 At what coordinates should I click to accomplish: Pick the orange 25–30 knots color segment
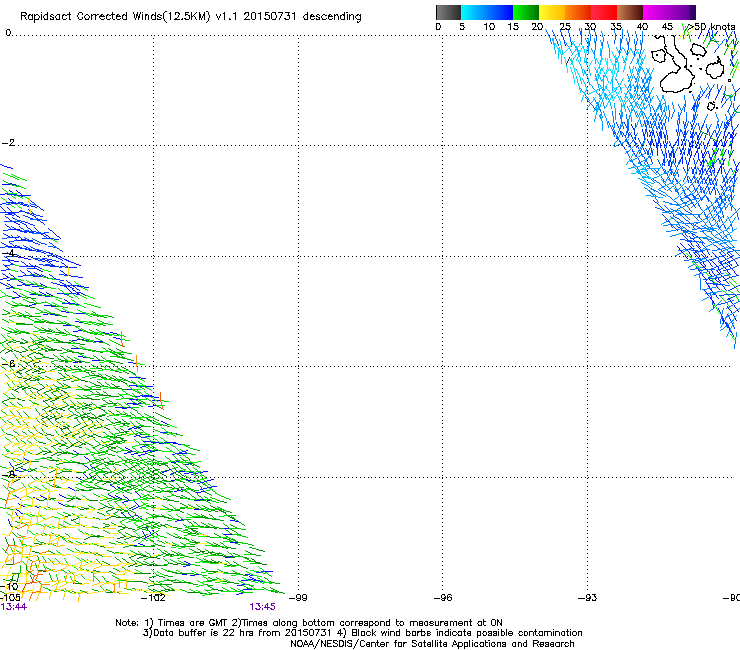(578, 12)
